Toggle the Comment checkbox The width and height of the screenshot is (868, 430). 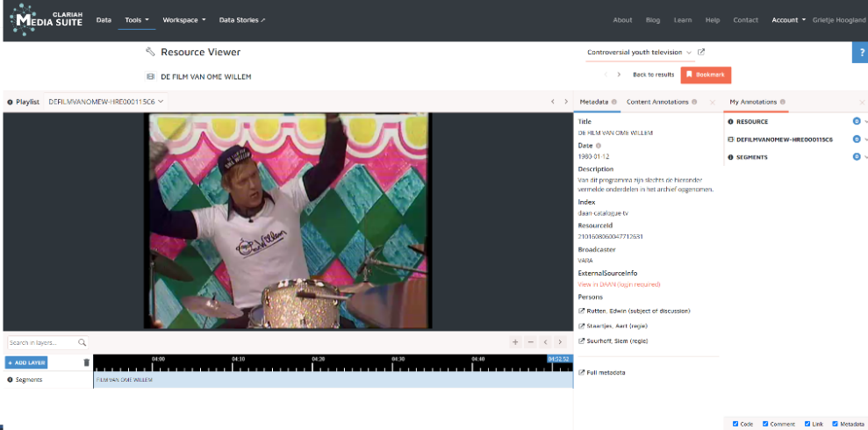point(765,424)
